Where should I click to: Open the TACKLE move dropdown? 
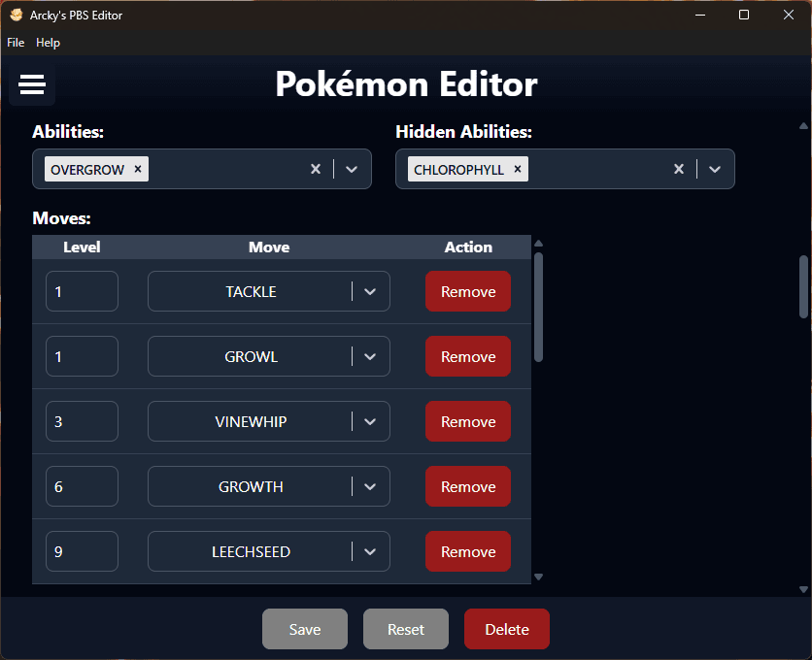click(x=369, y=291)
